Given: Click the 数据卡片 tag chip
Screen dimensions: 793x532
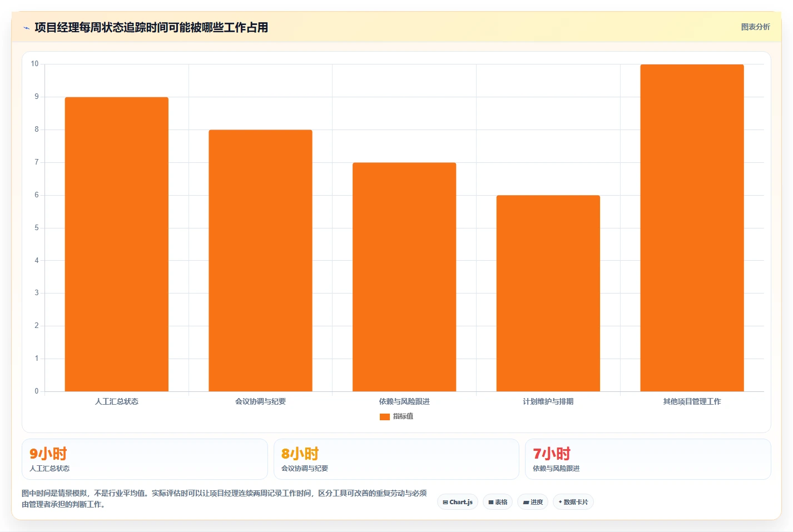Looking at the screenshot, I should tap(573, 502).
